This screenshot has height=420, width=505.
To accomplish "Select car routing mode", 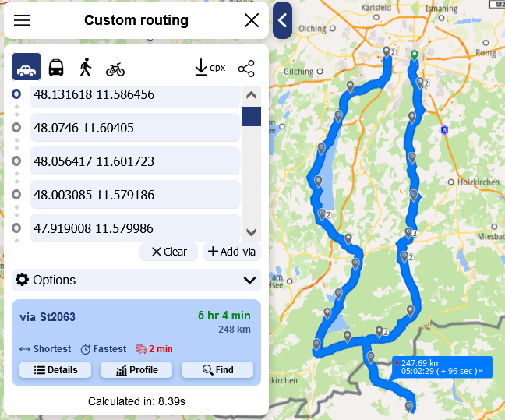I will [x=26, y=67].
